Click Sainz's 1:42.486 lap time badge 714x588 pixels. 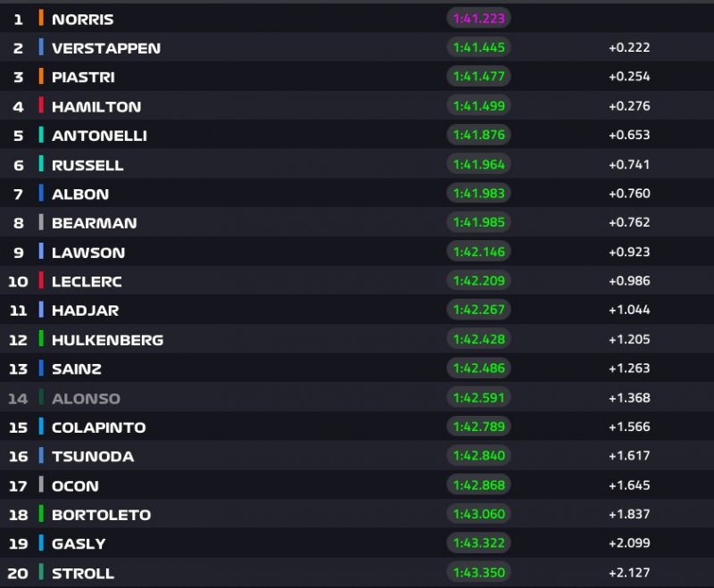tap(478, 368)
